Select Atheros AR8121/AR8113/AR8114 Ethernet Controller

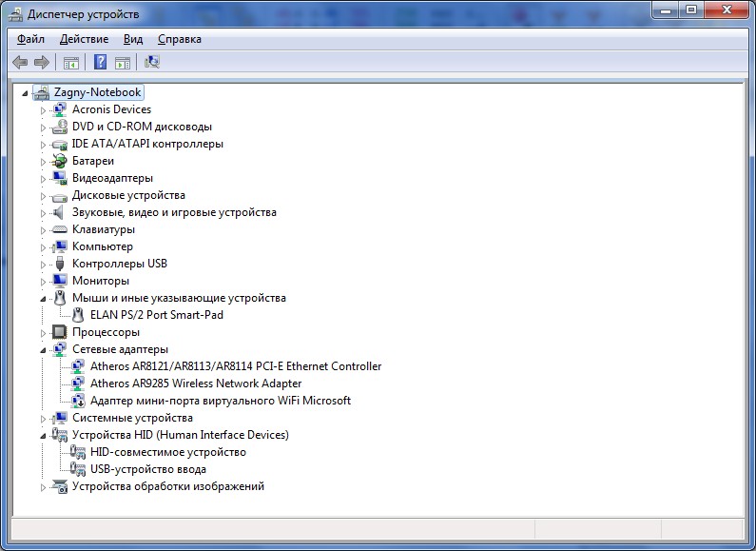pos(236,366)
